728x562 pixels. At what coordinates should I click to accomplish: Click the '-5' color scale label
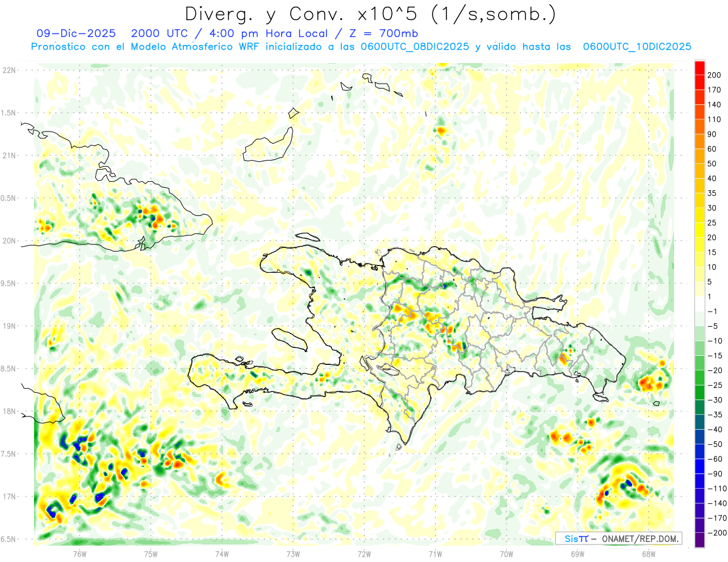click(x=713, y=326)
